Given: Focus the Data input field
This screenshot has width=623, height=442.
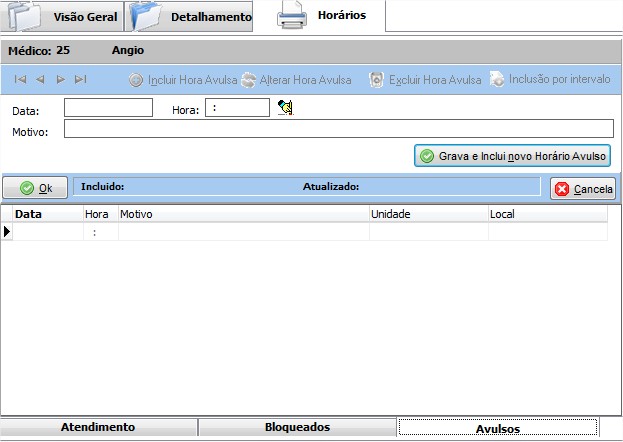Looking at the screenshot, I should (x=108, y=108).
